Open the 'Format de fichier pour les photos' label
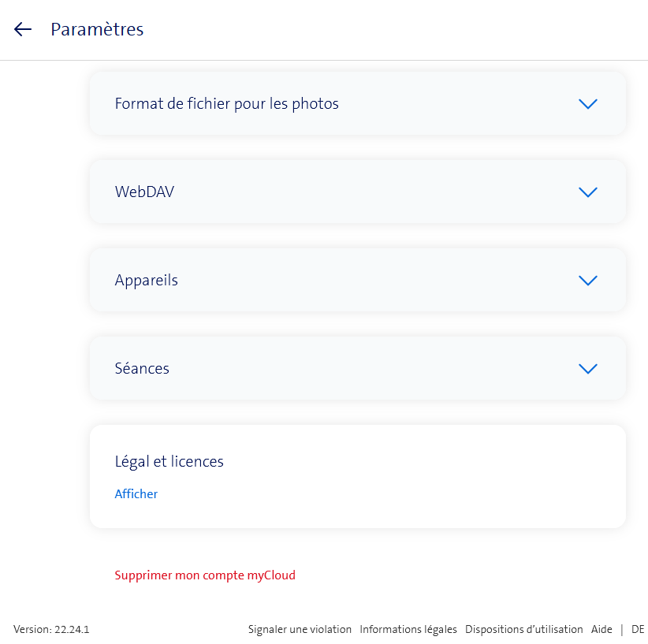The height and width of the screenshot is (644, 648). 227,104
